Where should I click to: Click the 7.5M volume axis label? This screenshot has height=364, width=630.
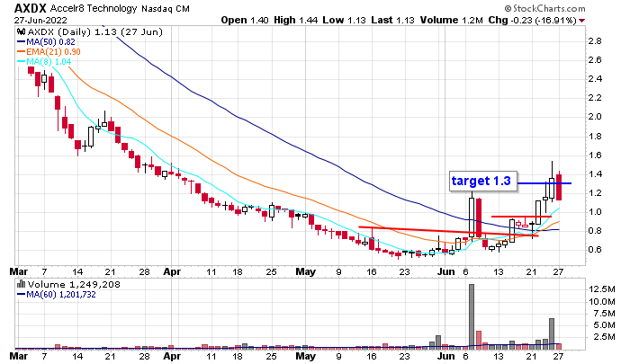coord(605,313)
